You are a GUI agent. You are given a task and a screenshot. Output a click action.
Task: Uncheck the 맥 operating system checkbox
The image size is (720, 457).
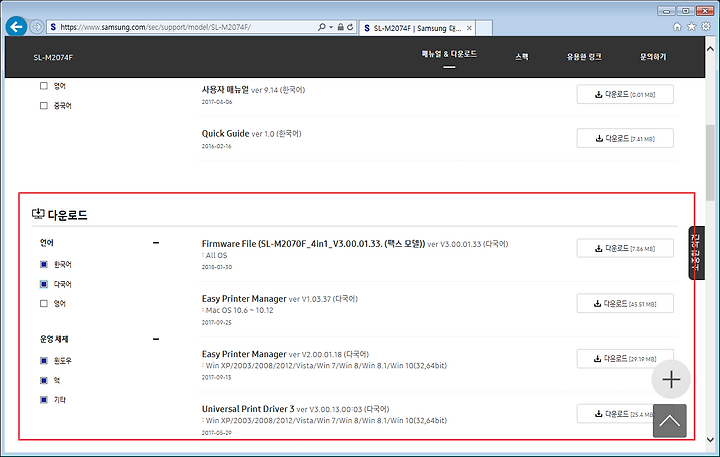tap(44, 380)
